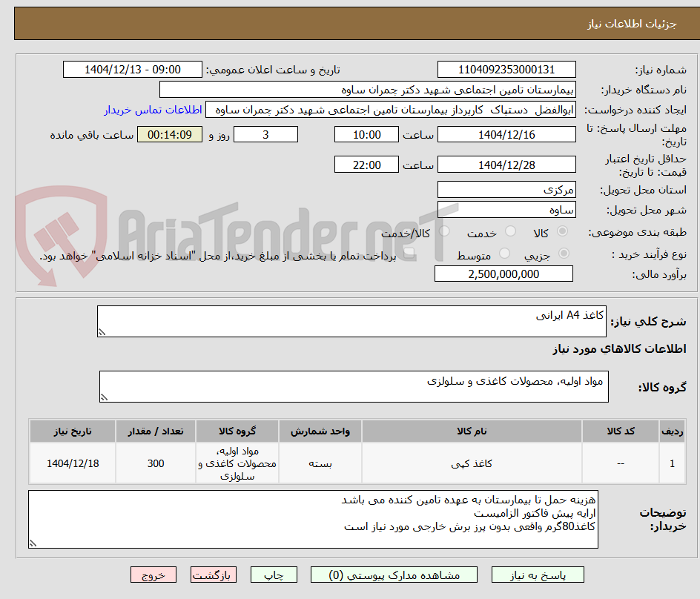Click the گروه کالا text area
Image resolution: width=700 pixels, height=599 pixels.
point(354,386)
